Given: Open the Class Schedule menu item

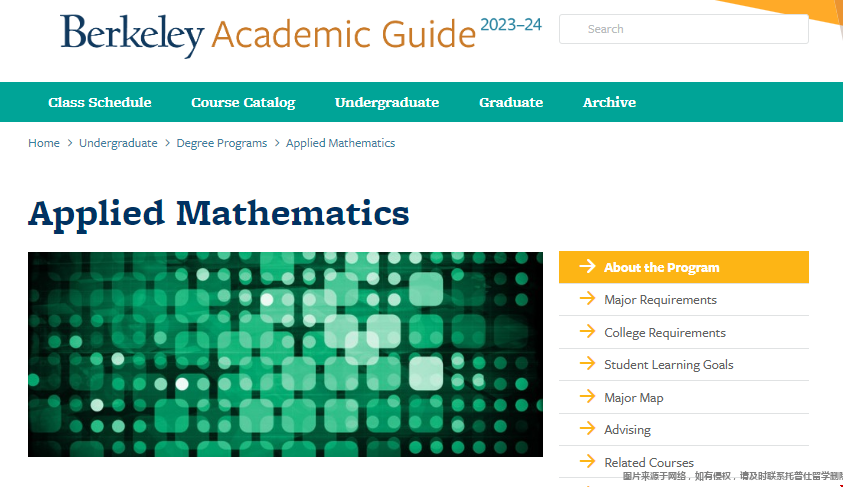Looking at the screenshot, I should click(x=100, y=102).
